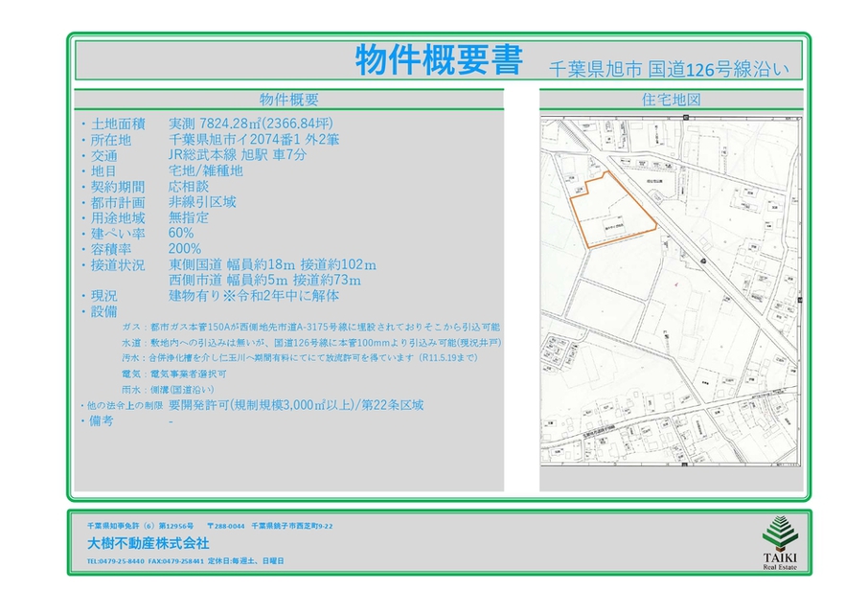Select the 所在地 label
Screen dimensions: 868x613
click(111, 140)
